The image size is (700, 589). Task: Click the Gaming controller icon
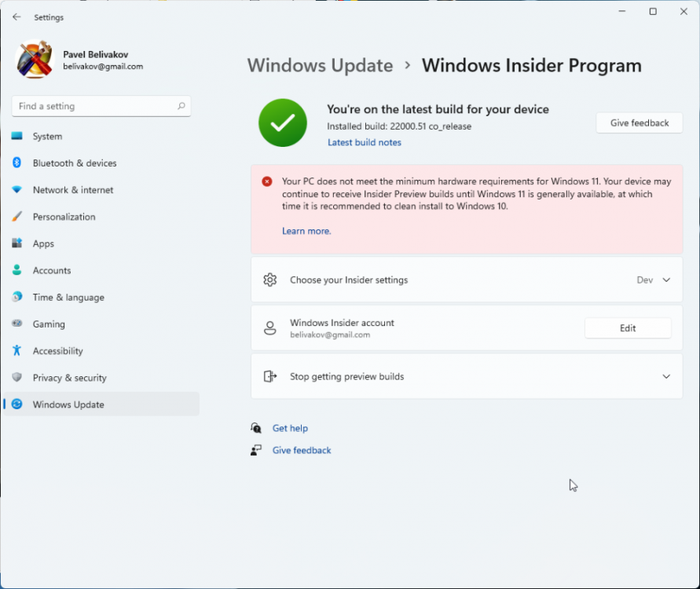coord(17,324)
